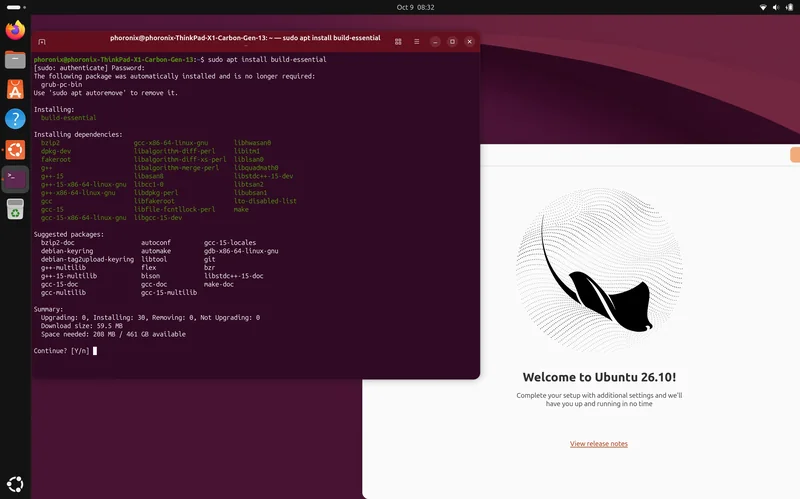Click the 'Complete your setup' description text

599,400
